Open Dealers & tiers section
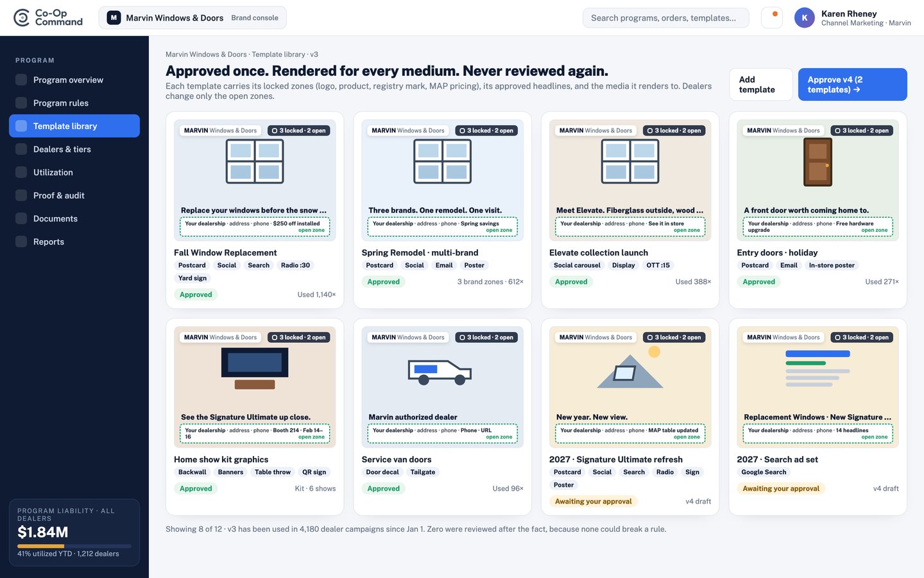Viewport: 924px width, 578px height. coord(74,149)
